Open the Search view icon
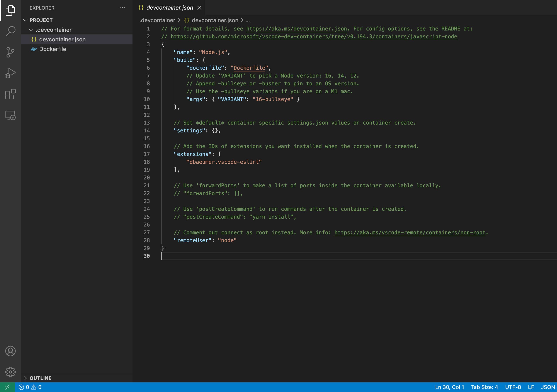The image size is (557, 392). (10, 31)
